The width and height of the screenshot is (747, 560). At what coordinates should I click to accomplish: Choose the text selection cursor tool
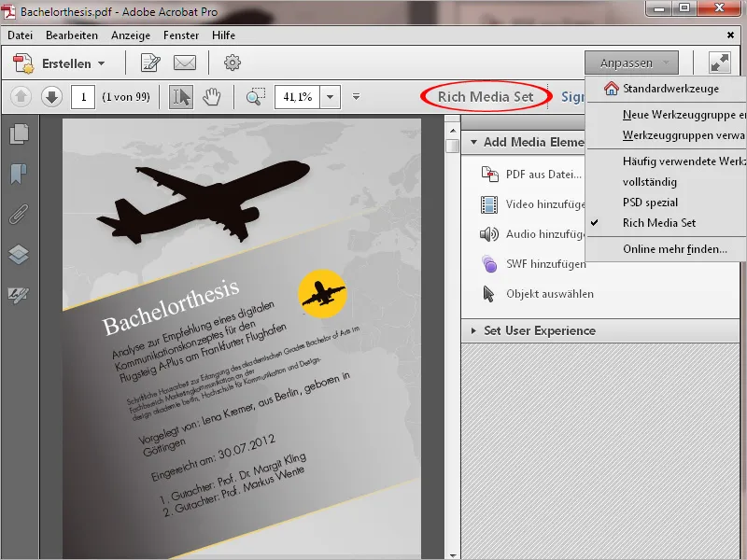point(181,97)
